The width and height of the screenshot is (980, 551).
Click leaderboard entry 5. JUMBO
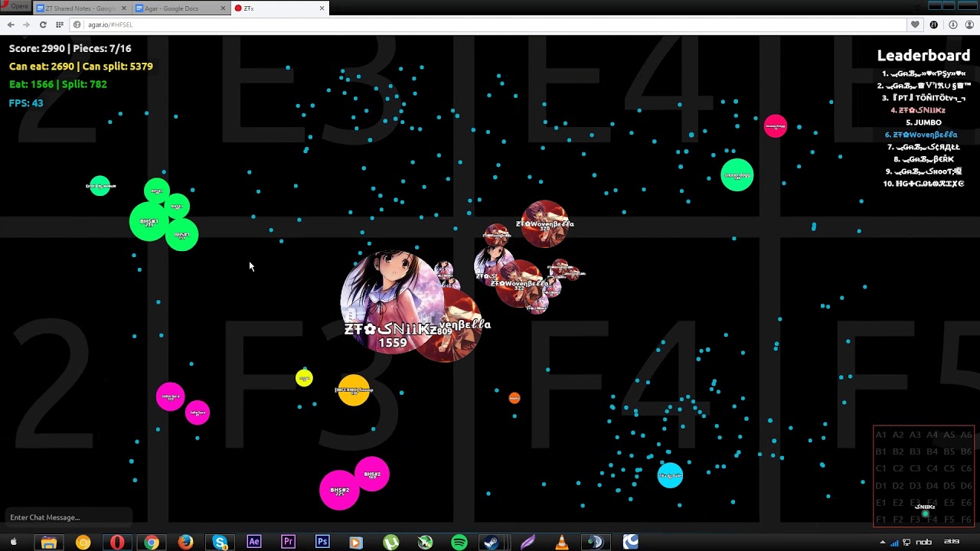pos(923,122)
